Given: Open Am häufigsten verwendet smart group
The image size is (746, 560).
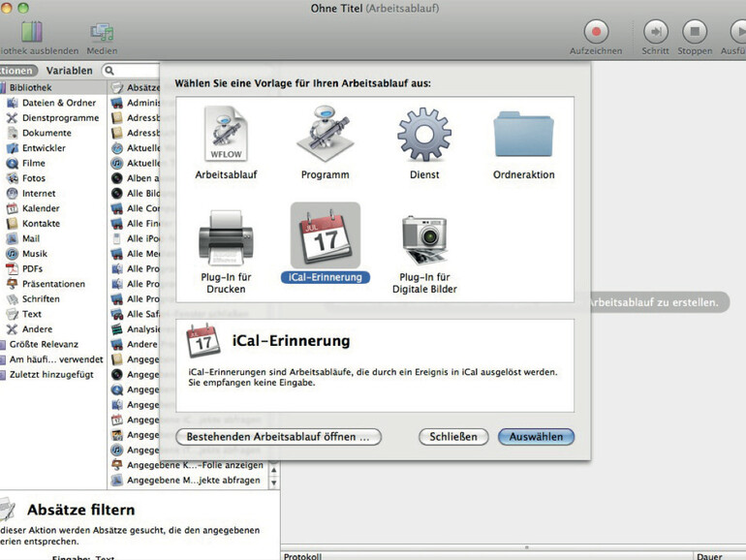Looking at the screenshot, I should click(x=51, y=359).
